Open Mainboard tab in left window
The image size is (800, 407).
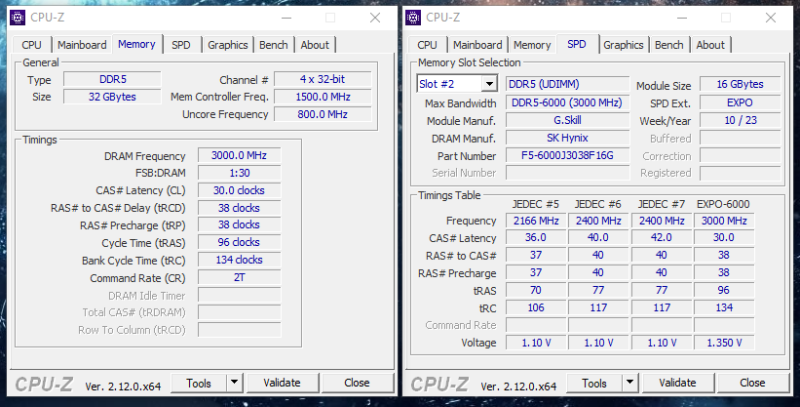tap(82, 45)
